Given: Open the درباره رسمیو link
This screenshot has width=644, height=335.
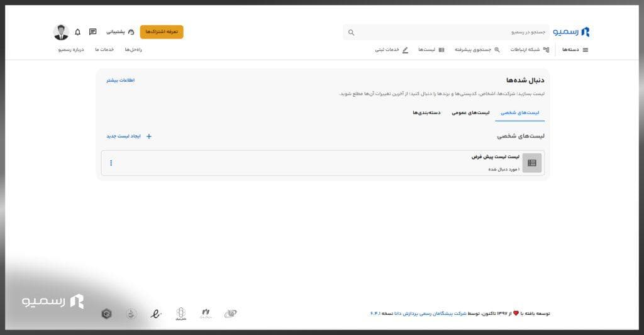Looking at the screenshot, I should (71, 50).
